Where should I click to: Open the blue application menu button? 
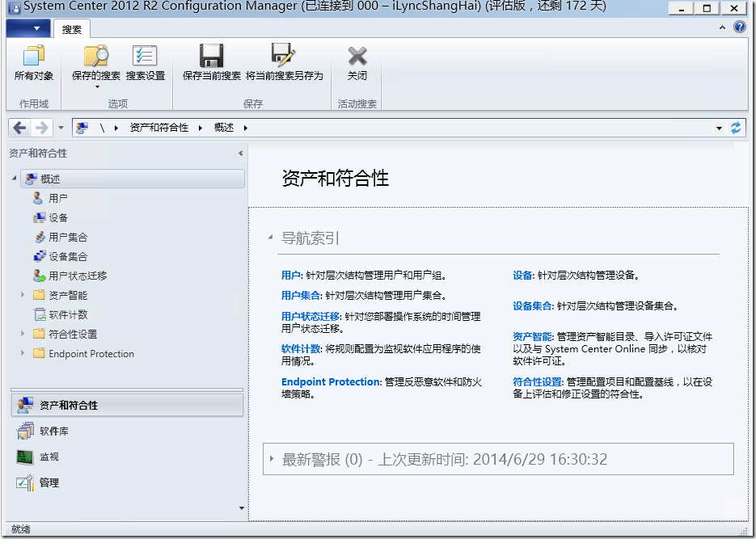click(x=28, y=28)
